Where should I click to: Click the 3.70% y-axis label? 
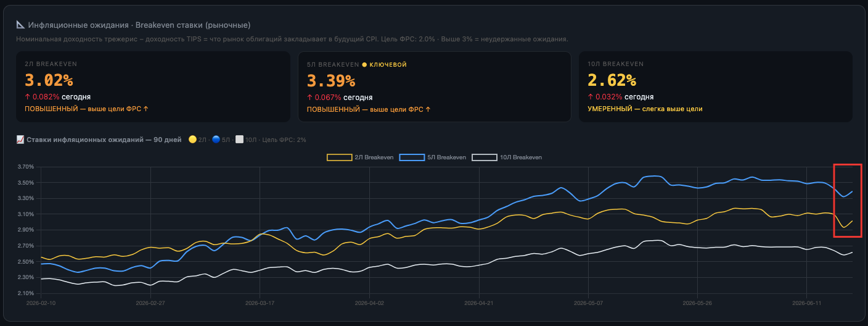(26, 167)
